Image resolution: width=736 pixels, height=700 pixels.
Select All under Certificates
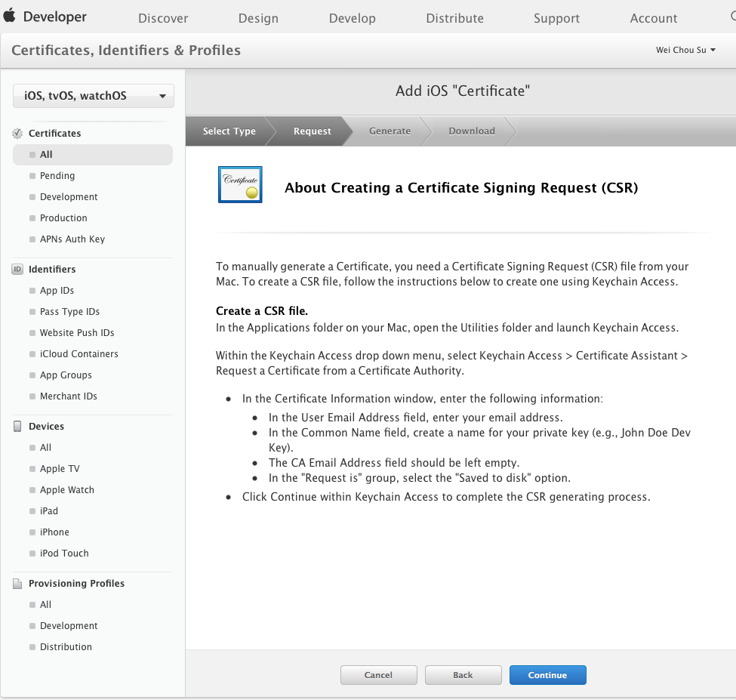pos(93,155)
